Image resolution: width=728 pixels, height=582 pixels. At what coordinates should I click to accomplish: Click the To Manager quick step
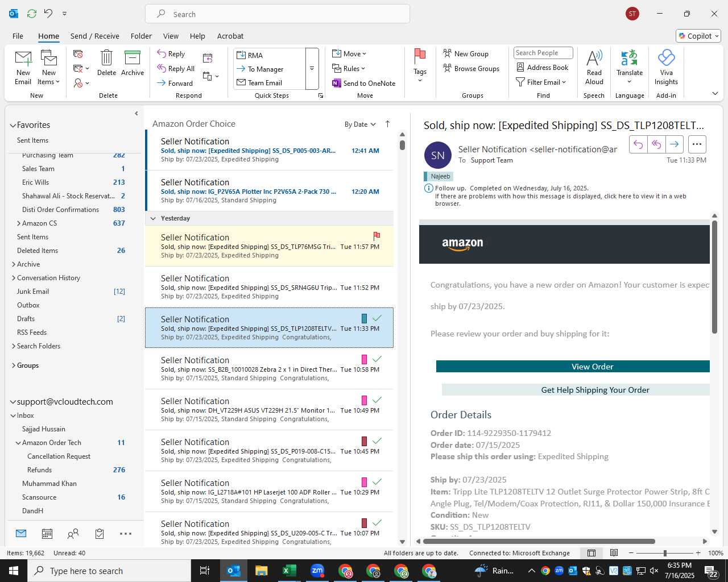[x=260, y=69]
